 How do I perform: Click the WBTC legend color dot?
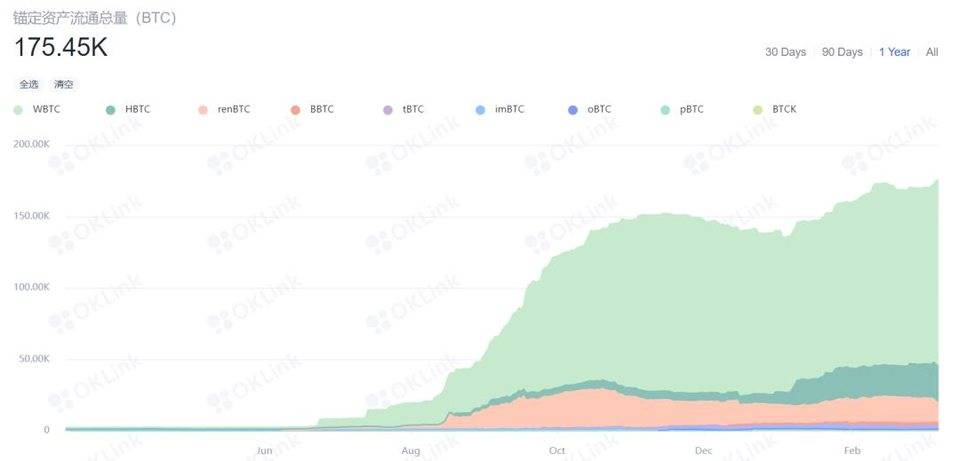tap(19, 109)
